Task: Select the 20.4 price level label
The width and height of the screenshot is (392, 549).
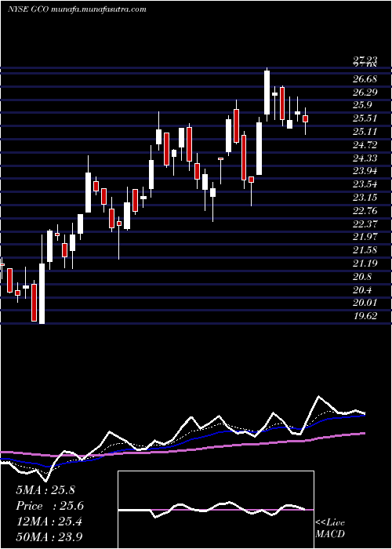Action: pyautogui.click(x=362, y=290)
